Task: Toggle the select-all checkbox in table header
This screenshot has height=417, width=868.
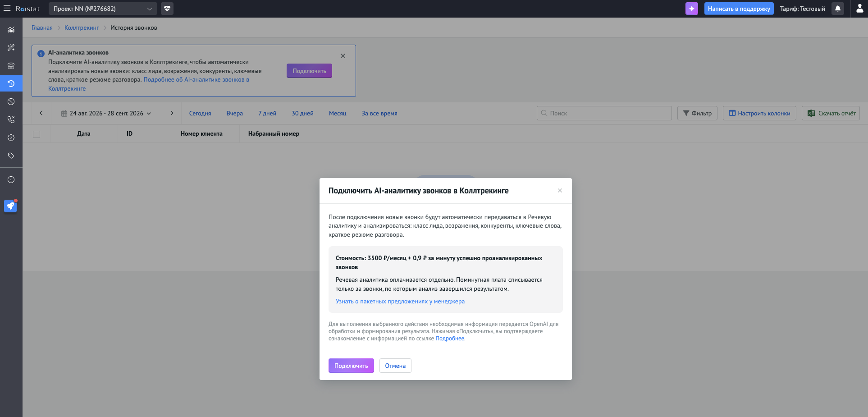Action: pyautogui.click(x=37, y=134)
